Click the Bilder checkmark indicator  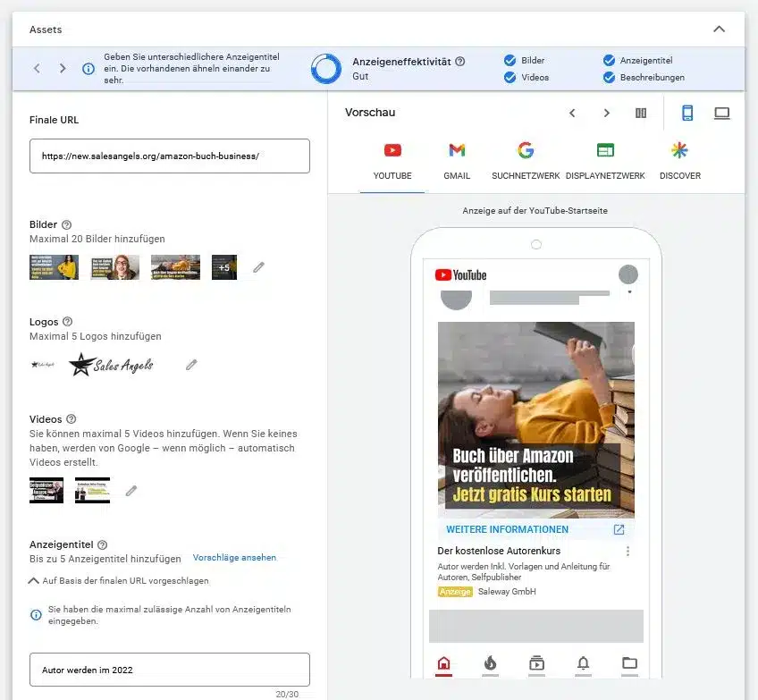tap(510, 61)
